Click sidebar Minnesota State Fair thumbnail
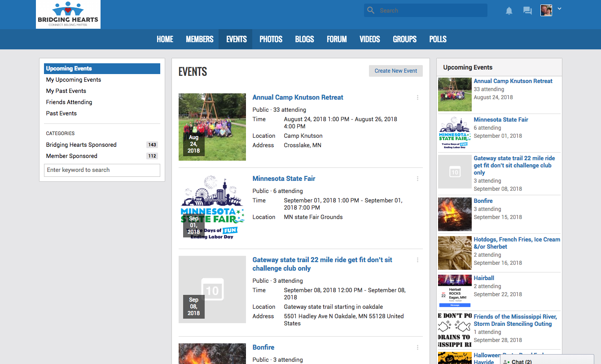The width and height of the screenshot is (601, 364). tap(455, 133)
